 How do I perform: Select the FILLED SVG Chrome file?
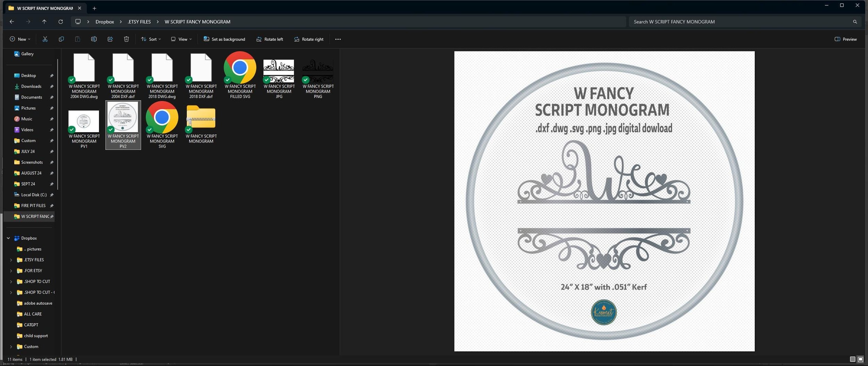click(x=240, y=76)
